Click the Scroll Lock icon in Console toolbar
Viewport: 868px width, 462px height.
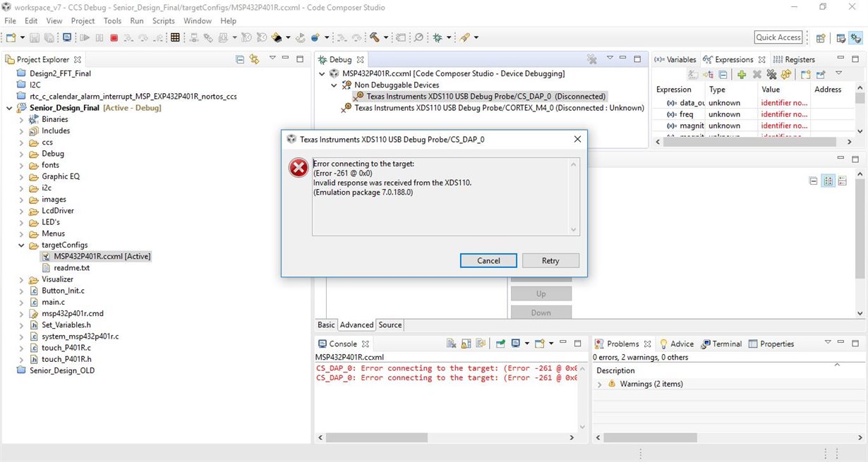(466, 344)
